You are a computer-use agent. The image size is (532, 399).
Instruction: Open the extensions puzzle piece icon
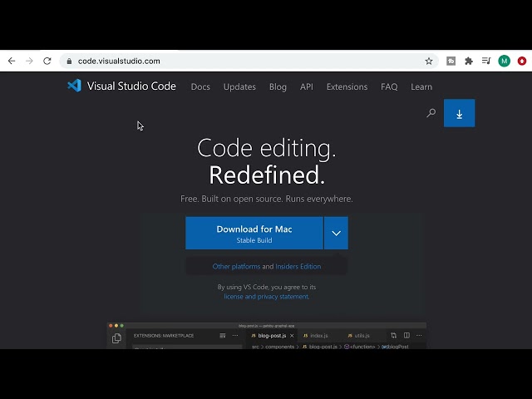coord(469,61)
